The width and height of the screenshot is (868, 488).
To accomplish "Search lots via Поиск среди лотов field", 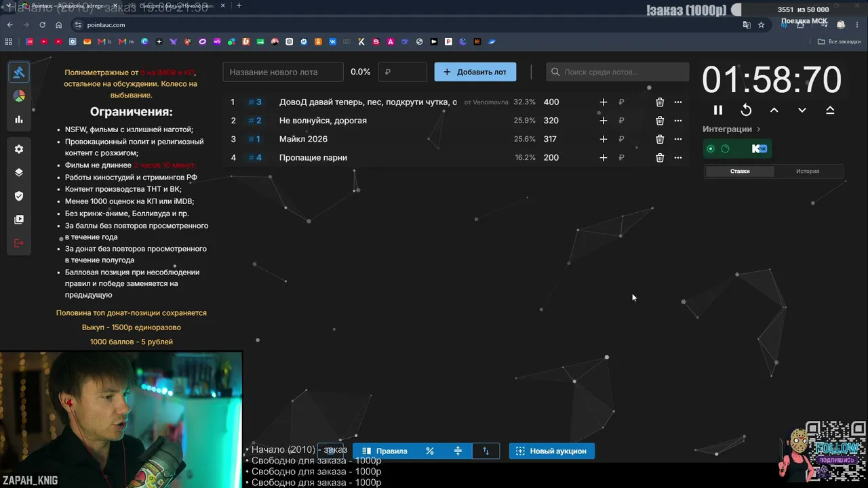I will point(618,72).
